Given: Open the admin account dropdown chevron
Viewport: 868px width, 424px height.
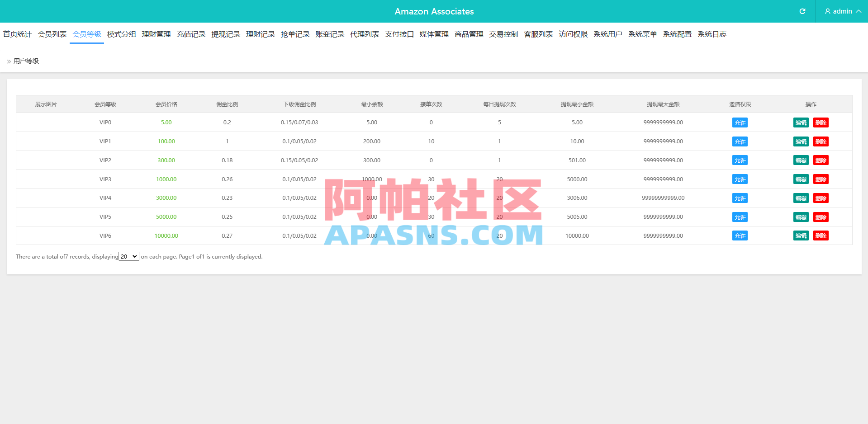Looking at the screenshot, I should pos(858,11).
